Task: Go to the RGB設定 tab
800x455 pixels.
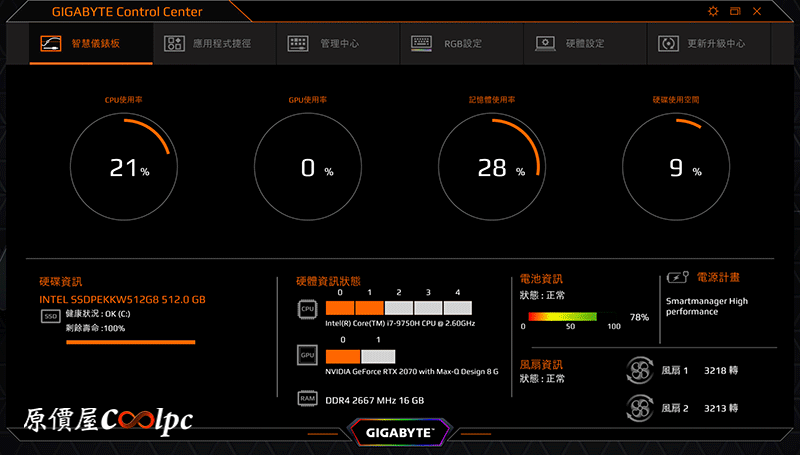Action: coord(461,44)
